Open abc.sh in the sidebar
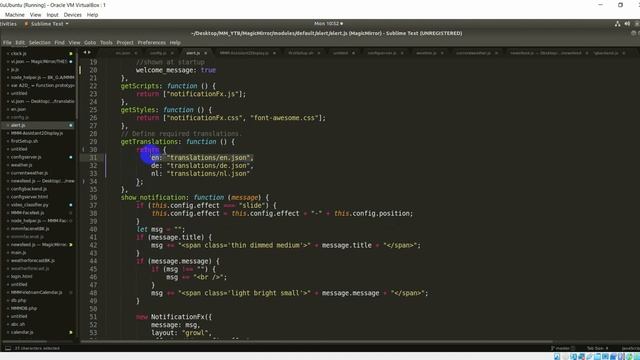Screen dimensions: 640x360 18,324
